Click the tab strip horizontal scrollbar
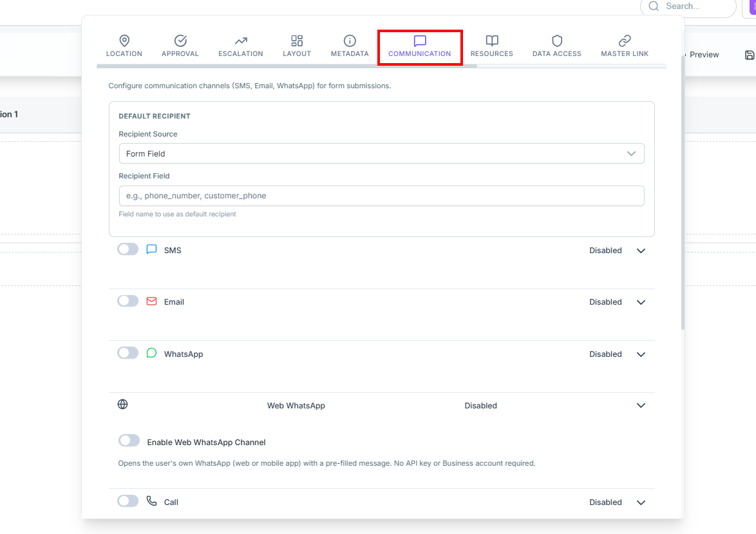 click(x=287, y=66)
